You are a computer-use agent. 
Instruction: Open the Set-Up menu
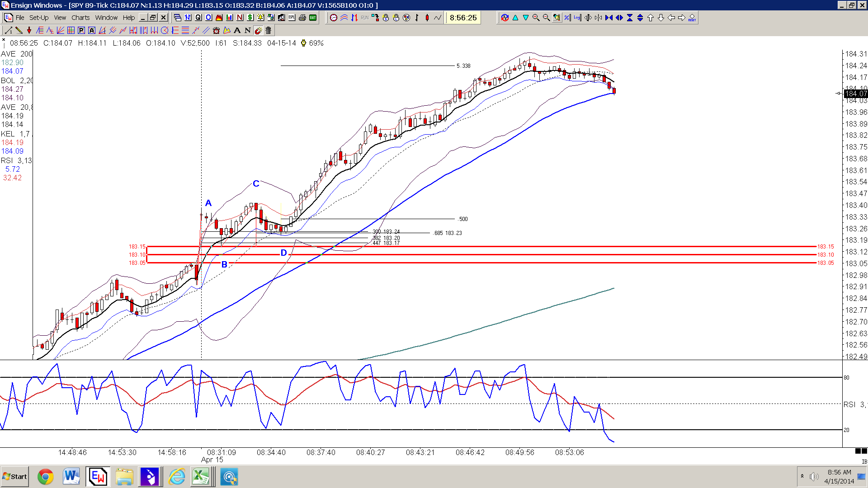pos(39,18)
